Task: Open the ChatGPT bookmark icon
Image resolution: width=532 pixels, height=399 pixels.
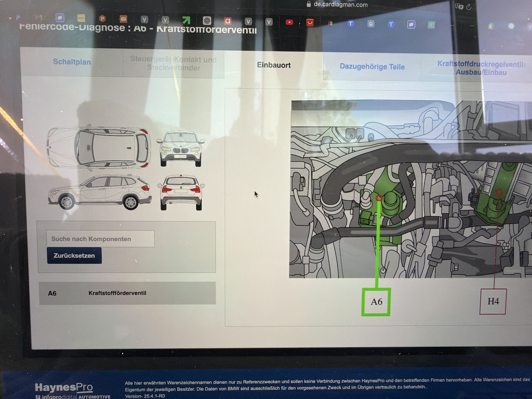Action: pos(207,21)
